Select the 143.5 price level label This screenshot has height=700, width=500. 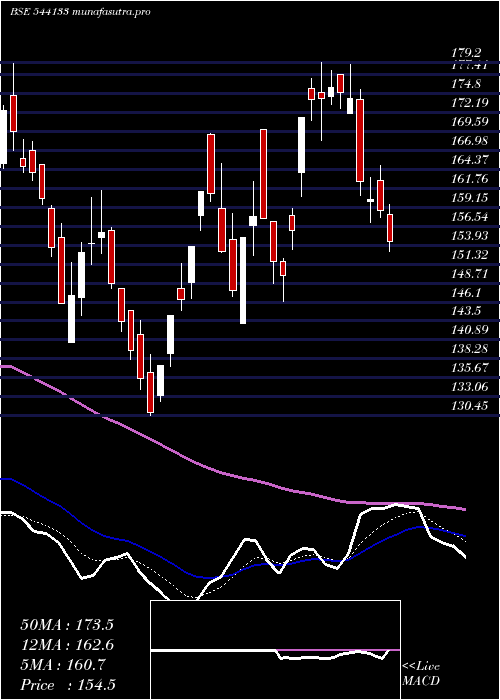[467, 311]
